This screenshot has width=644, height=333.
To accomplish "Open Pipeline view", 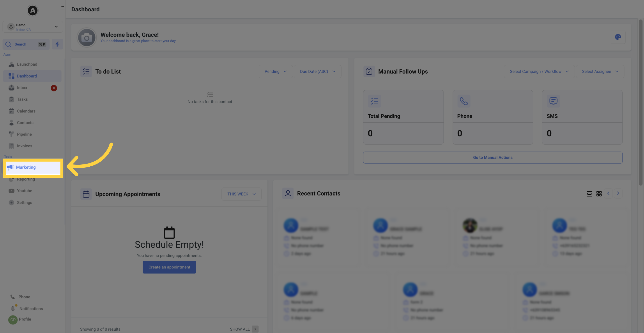I will 24,135.
